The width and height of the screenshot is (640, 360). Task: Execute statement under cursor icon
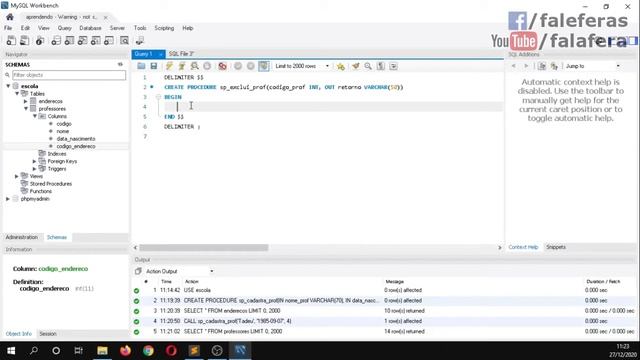coord(182,66)
